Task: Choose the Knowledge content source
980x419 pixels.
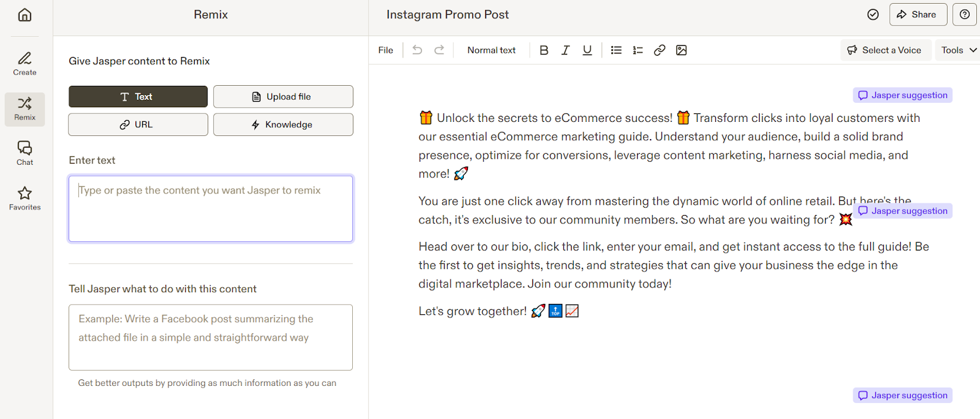Action: click(x=283, y=124)
